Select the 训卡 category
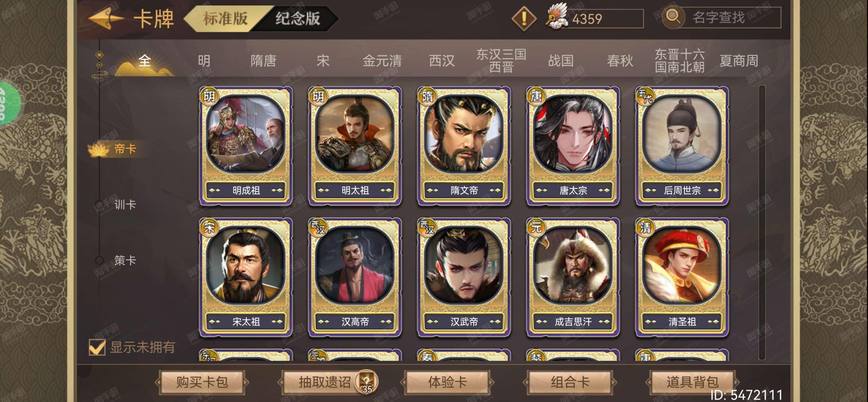 125,205
